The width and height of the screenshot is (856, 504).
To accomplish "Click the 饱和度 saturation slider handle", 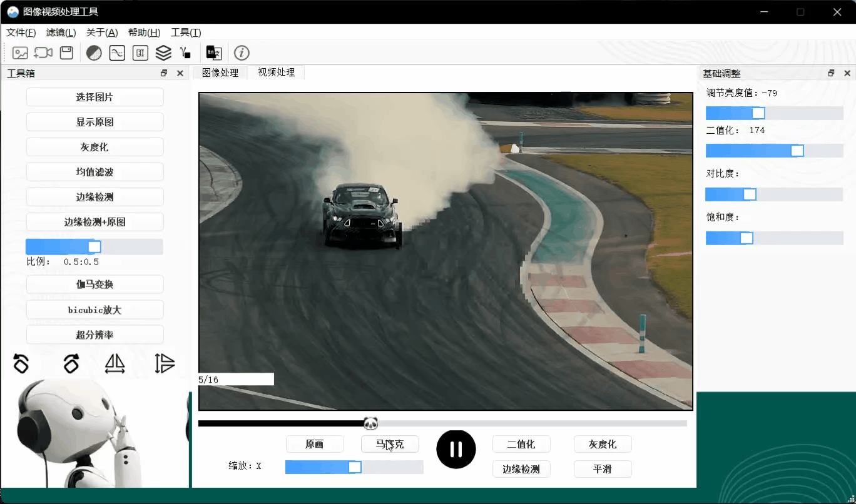I will (x=746, y=238).
